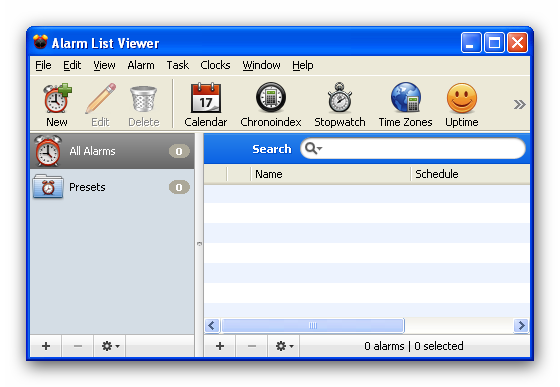560x387 pixels.
Task: Click the horizontal scrollbar right arrow
Action: coord(521,326)
